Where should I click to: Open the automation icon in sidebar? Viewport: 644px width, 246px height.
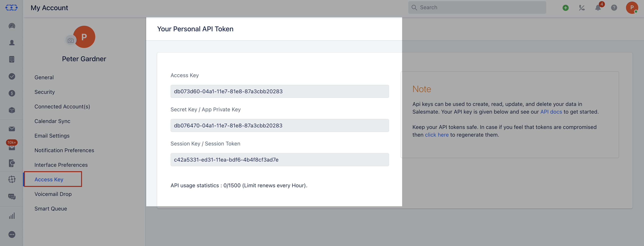point(12,179)
